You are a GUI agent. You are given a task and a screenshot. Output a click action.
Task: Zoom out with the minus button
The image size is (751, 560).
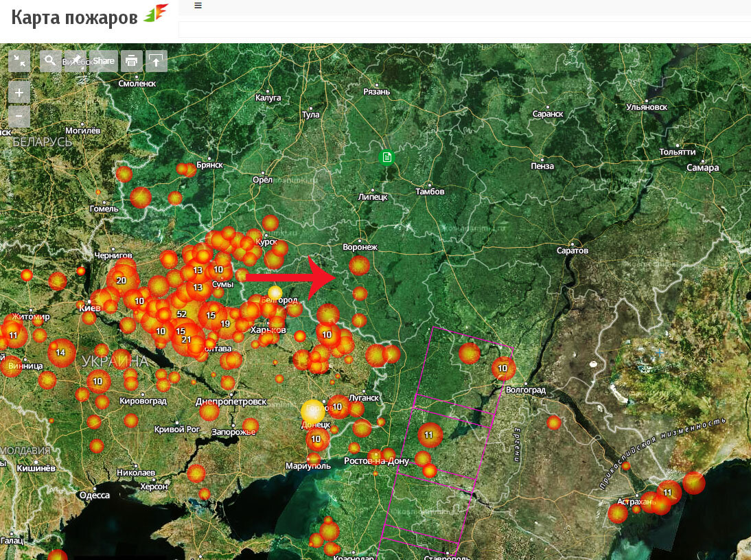(19, 116)
